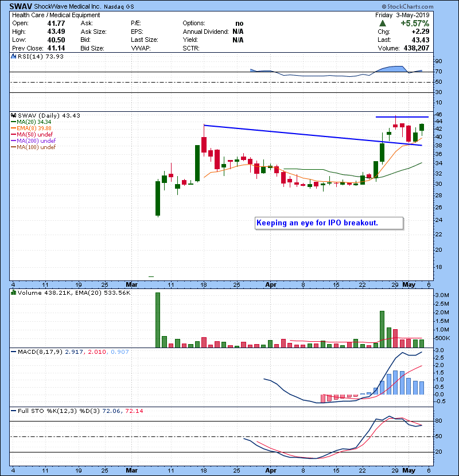Click the EPS field label

137,32
